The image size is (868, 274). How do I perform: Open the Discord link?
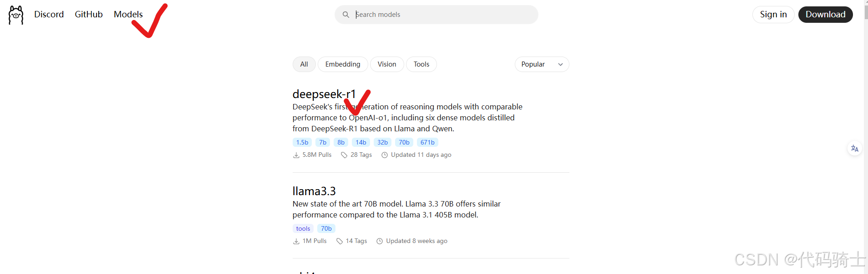click(x=49, y=14)
